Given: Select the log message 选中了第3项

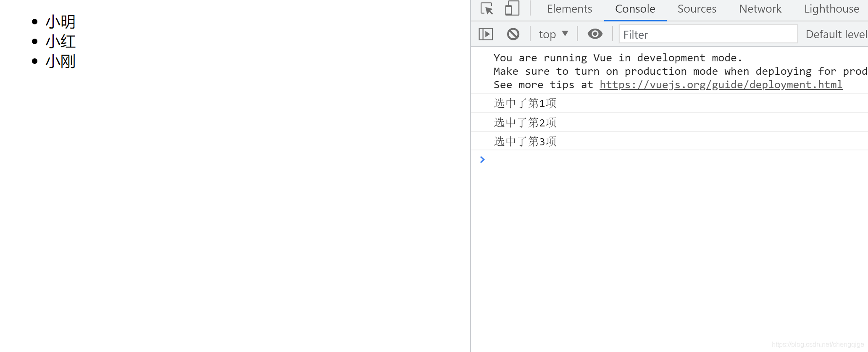Looking at the screenshot, I should pyautogui.click(x=525, y=142).
